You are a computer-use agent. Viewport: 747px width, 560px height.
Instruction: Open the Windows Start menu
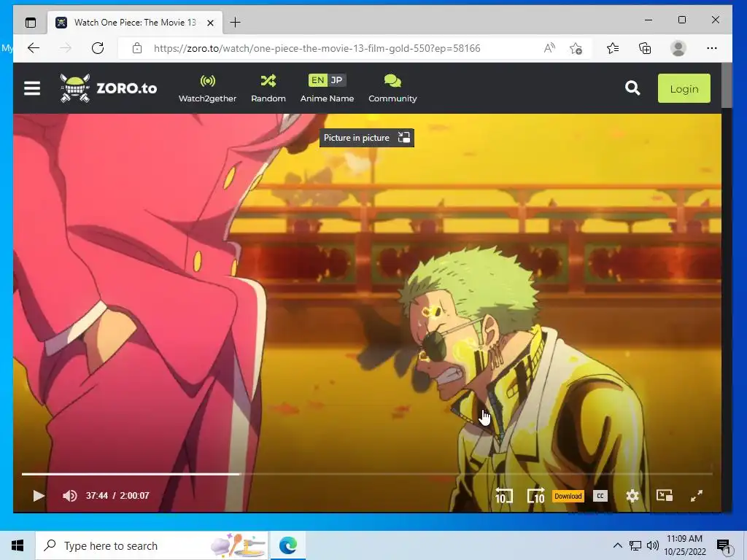pos(18,545)
